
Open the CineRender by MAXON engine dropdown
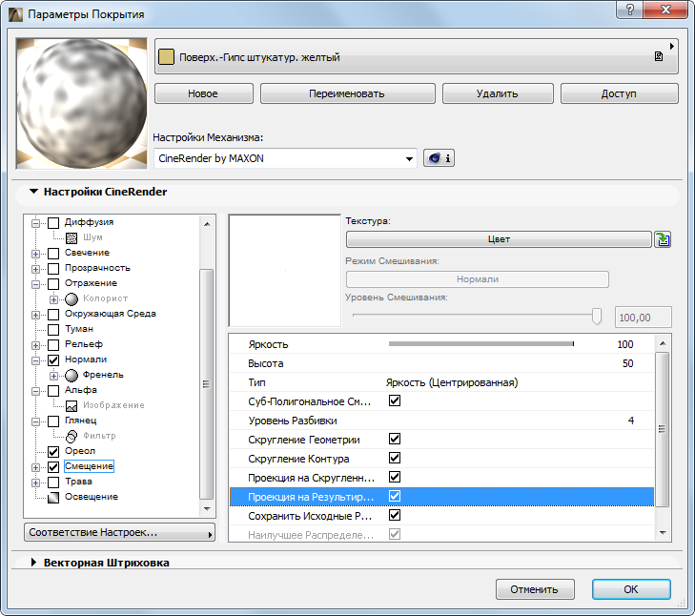285,158
